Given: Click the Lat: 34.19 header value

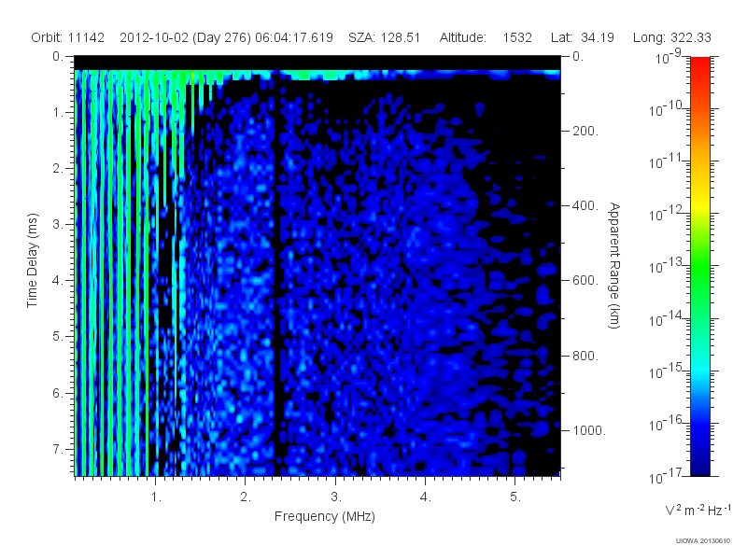Looking at the screenshot, I should pos(582,37).
